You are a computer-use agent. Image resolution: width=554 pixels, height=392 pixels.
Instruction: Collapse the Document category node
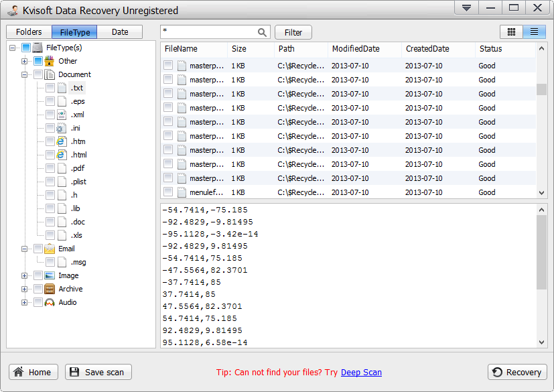pyautogui.click(x=24, y=75)
